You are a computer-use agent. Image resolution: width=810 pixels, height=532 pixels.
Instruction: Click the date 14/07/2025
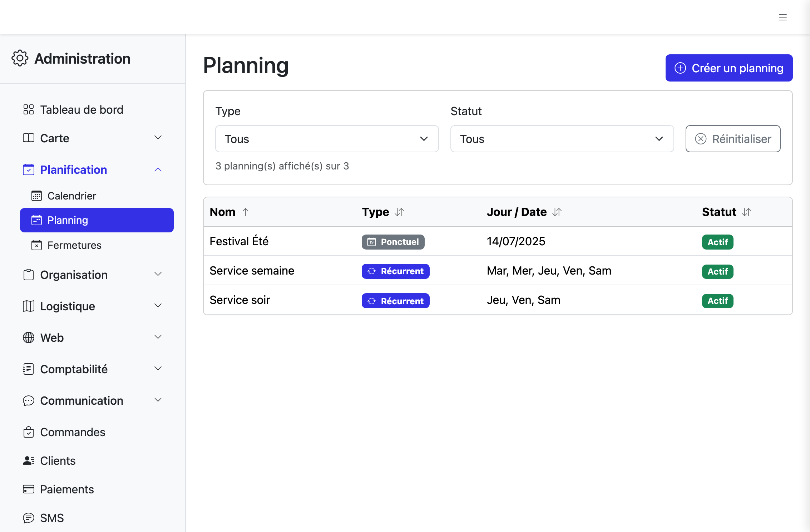click(x=516, y=241)
